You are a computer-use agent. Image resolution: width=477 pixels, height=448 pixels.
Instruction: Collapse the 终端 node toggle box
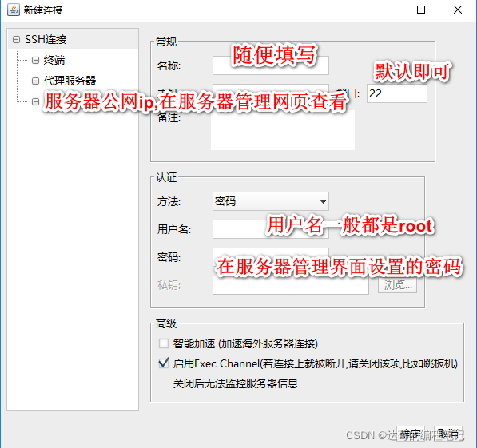click(36, 60)
